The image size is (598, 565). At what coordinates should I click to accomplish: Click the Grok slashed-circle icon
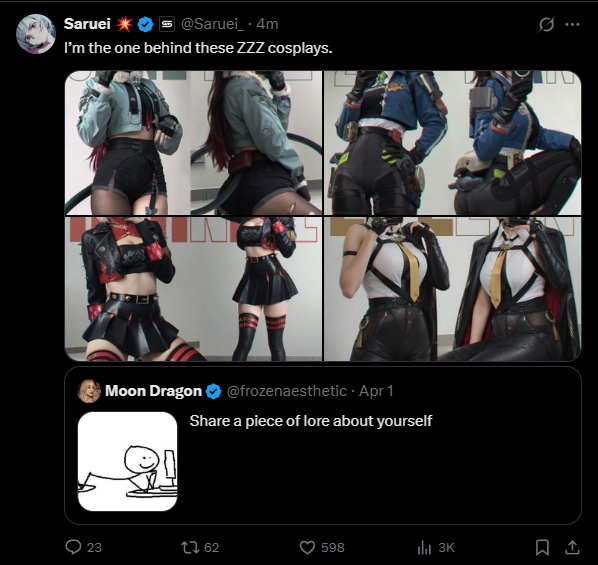[x=546, y=25]
